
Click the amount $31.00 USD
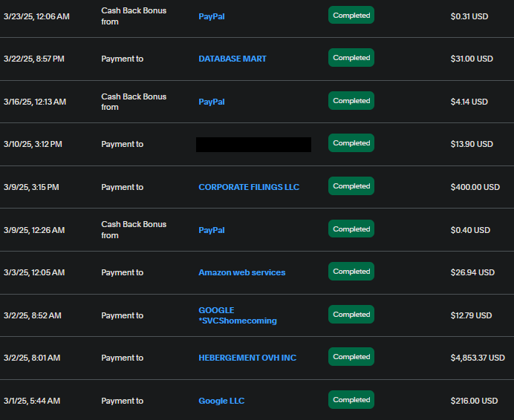tap(472, 59)
